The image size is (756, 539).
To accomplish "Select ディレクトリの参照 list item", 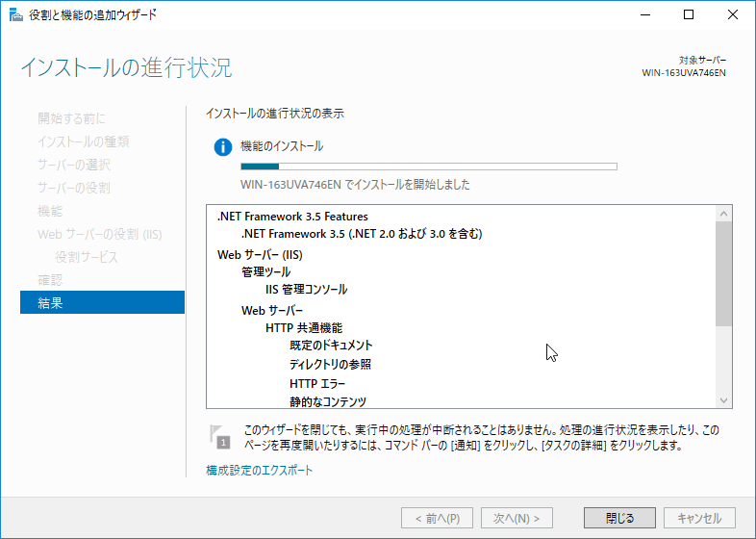I will click(x=330, y=365).
